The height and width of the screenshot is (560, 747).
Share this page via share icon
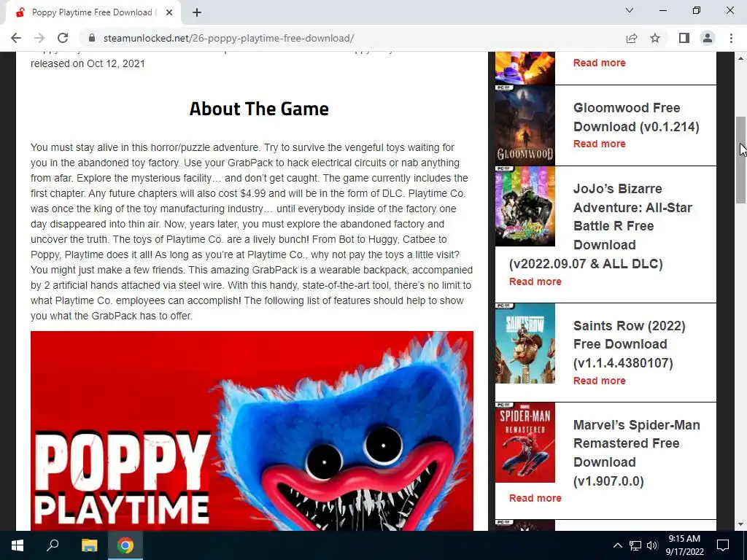pos(632,38)
